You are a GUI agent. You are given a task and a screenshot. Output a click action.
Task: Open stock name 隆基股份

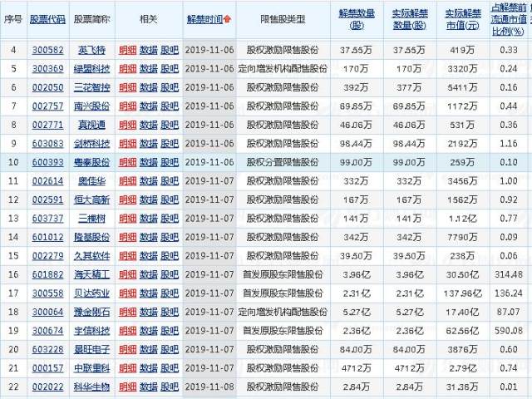point(92,237)
